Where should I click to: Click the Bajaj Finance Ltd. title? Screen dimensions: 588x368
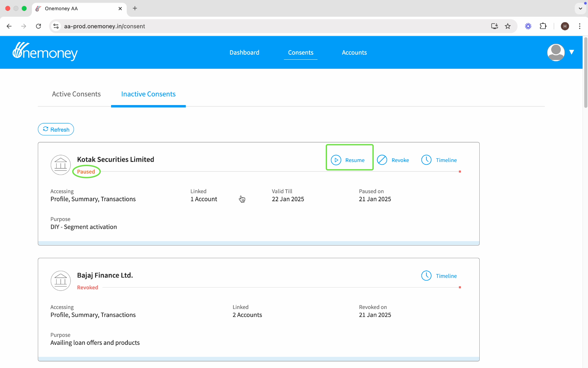click(x=105, y=275)
